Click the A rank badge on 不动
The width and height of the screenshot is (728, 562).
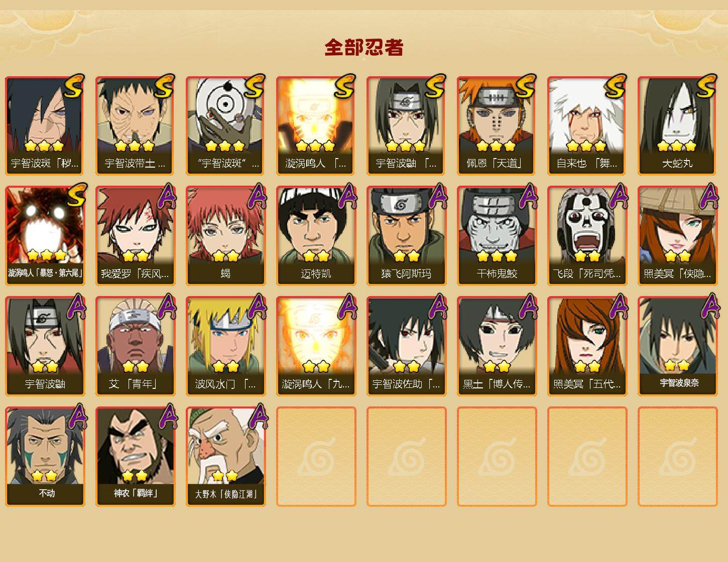(x=76, y=417)
